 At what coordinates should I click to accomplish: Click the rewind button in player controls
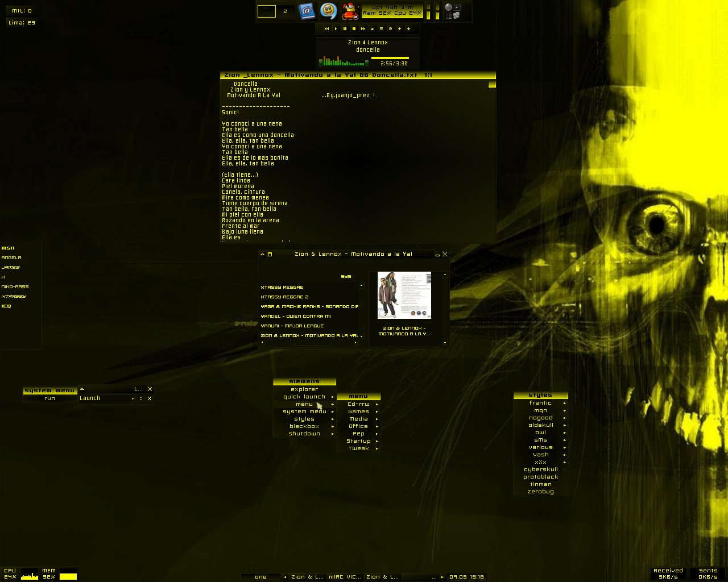pos(326,28)
